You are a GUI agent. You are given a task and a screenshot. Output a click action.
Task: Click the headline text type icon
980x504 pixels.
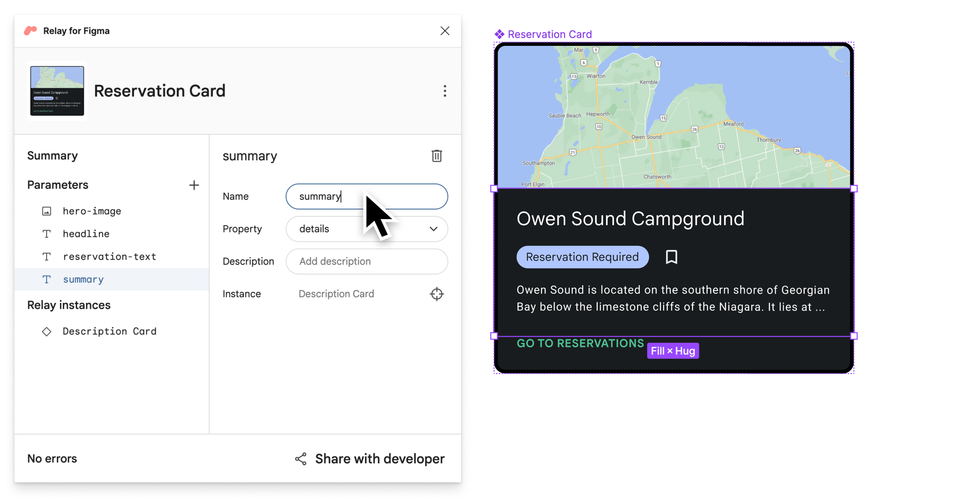click(48, 233)
